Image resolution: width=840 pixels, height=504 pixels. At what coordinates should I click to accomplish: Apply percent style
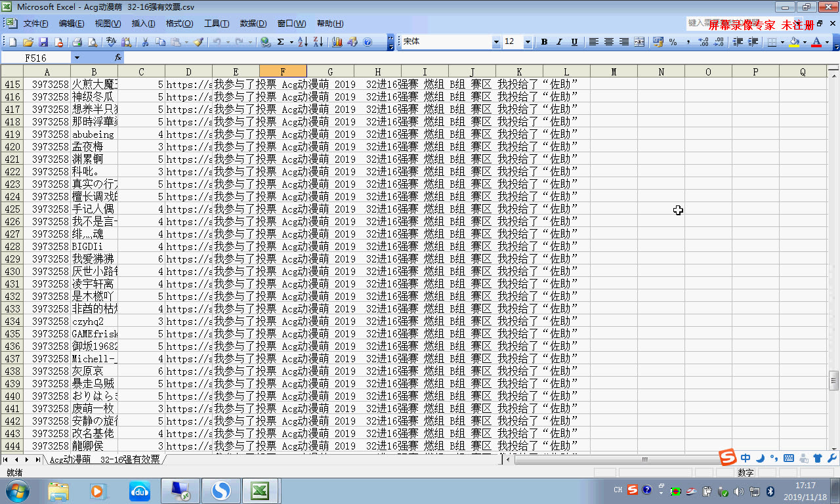click(673, 42)
